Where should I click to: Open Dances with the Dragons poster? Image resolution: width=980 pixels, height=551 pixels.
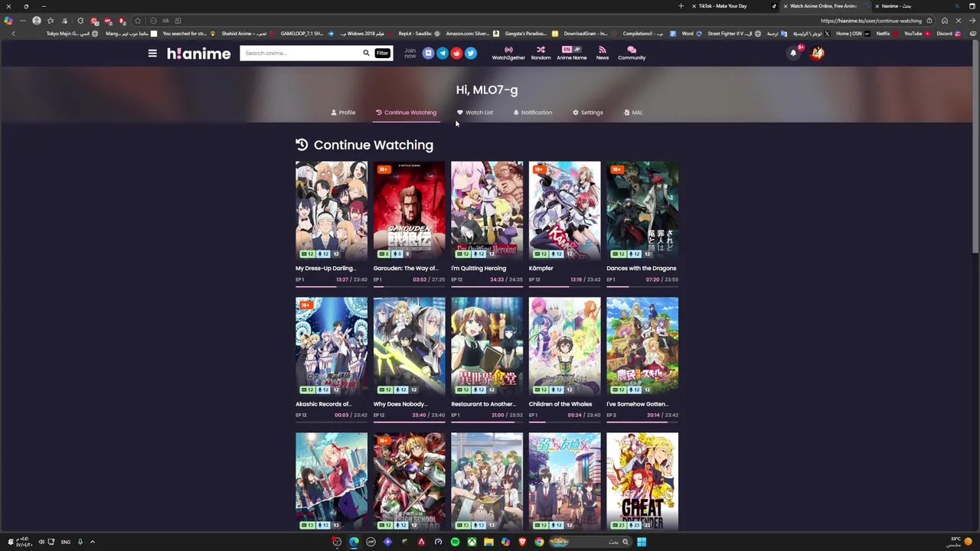coord(642,210)
